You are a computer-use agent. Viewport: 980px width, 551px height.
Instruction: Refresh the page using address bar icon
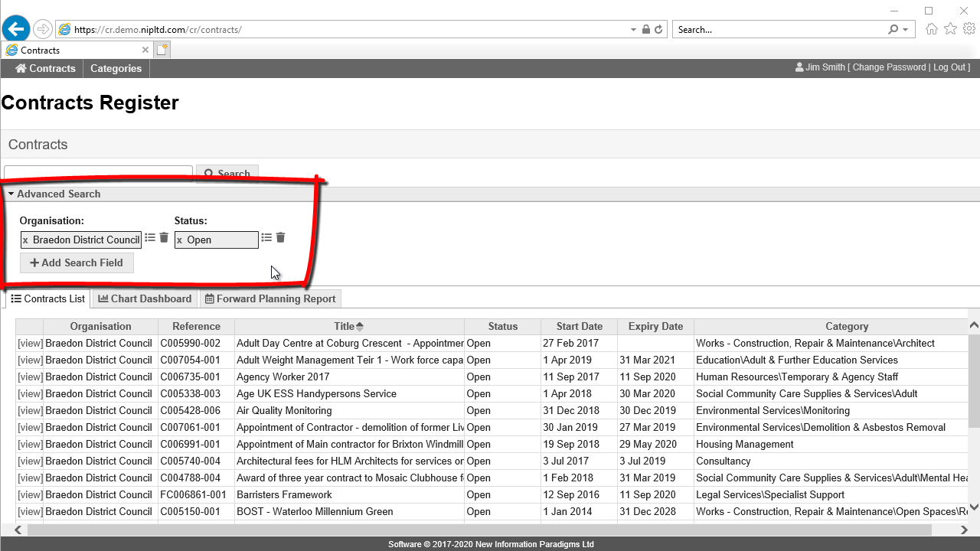tap(658, 30)
